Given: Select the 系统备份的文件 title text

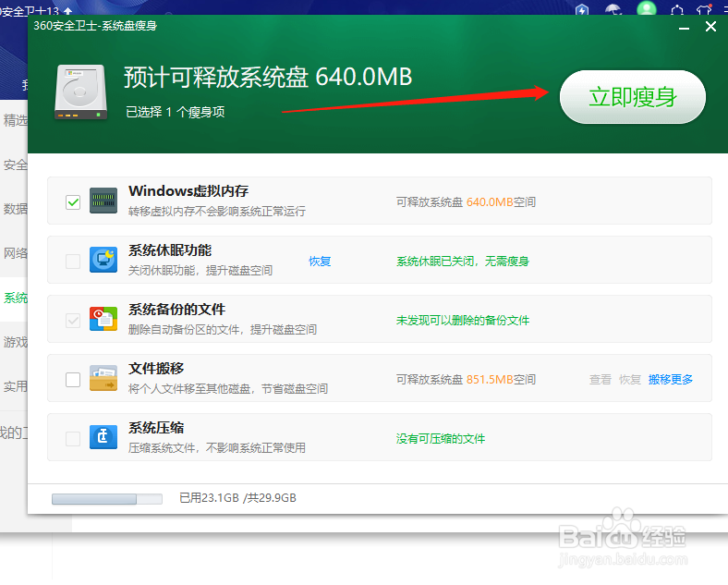Looking at the screenshot, I should pyautogui.click(x=176, y=310).
